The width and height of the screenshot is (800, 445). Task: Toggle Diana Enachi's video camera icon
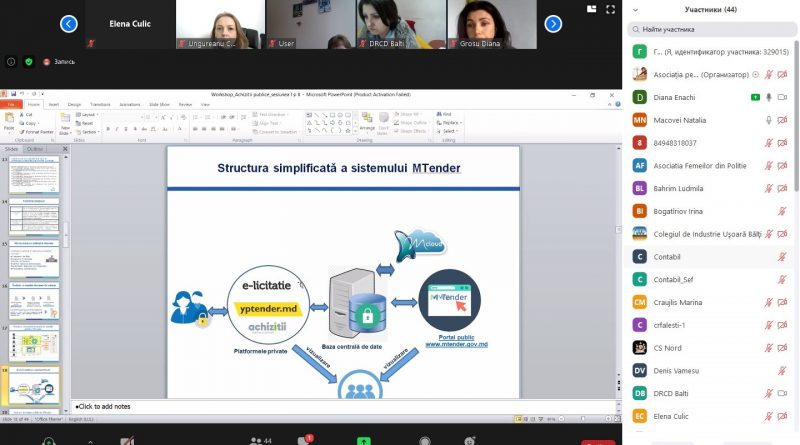click(x=782, y=97)
